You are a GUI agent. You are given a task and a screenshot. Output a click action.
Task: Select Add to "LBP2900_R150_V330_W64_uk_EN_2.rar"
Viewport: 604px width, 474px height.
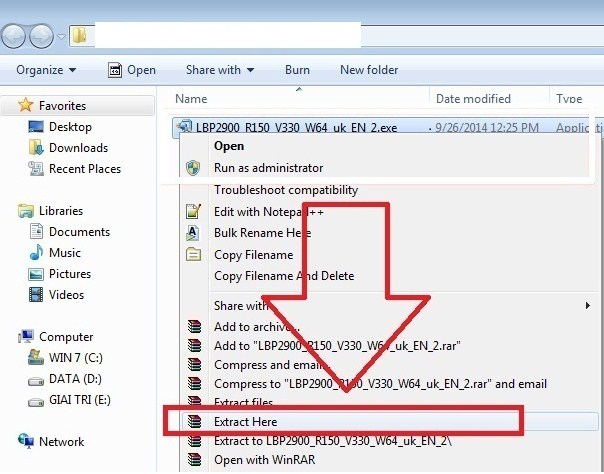click(x=337, y=346)
